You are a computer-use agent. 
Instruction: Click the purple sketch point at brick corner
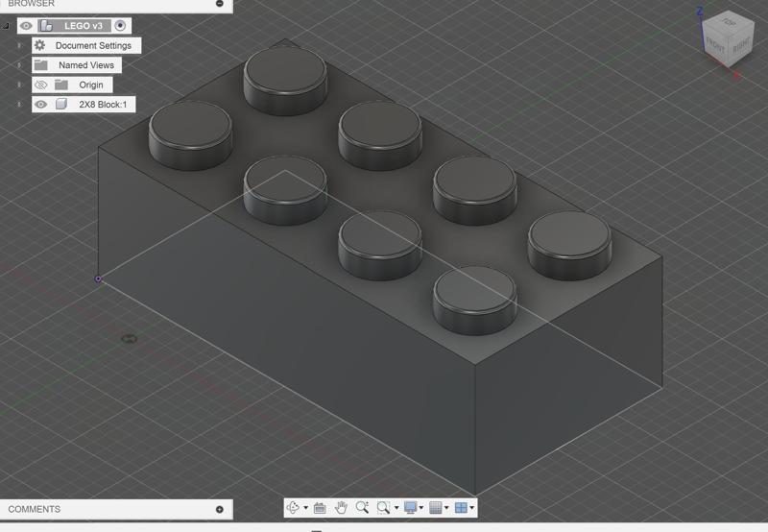[x=98, y=278]
